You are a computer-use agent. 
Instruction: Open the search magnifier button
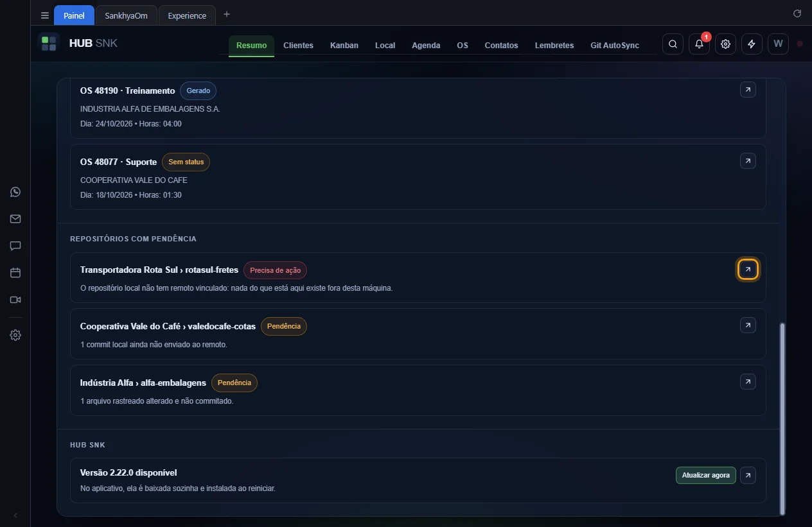tap(673, 44)
